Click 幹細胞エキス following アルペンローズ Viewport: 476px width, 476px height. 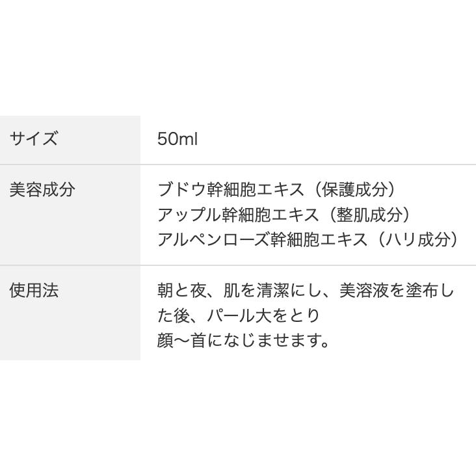tap(320, 239)
